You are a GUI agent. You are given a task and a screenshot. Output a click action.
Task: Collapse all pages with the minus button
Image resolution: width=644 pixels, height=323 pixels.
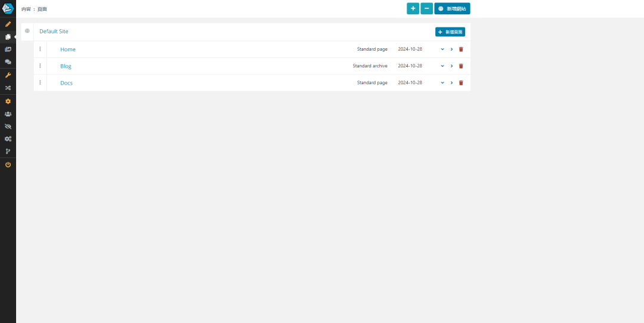(427, 8)
